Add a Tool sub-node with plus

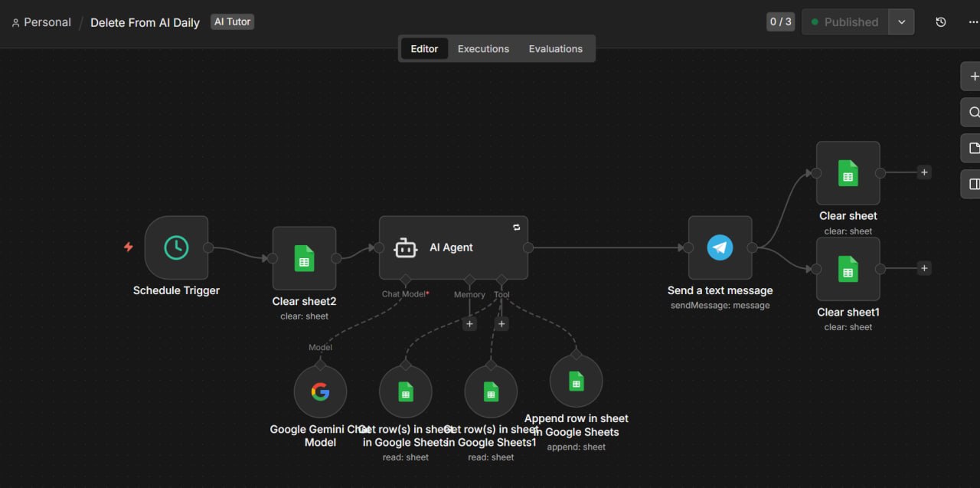(501, 324)
